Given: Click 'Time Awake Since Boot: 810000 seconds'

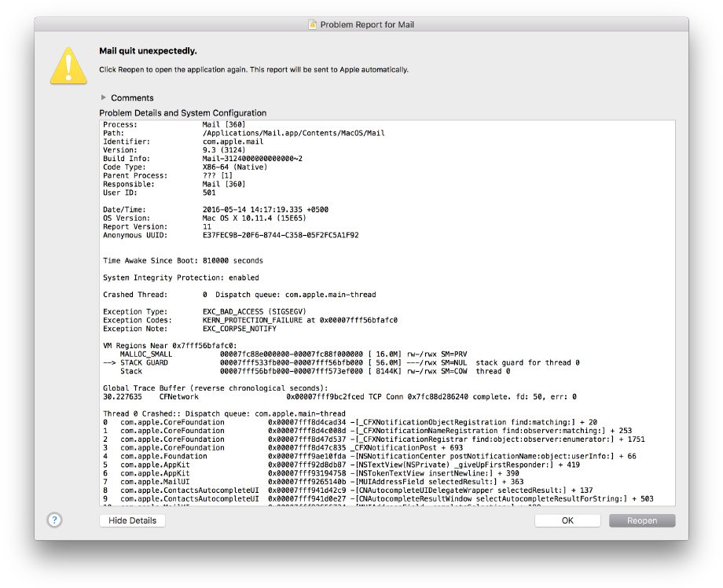Looking at the screenshot, I should tap(183, 260).
